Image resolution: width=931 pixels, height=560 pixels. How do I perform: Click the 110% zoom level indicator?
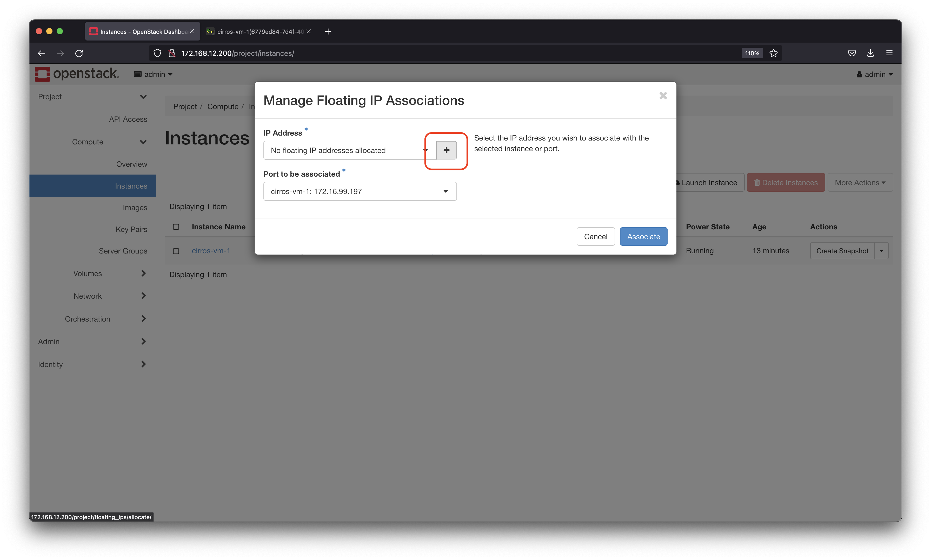(752, 53)
